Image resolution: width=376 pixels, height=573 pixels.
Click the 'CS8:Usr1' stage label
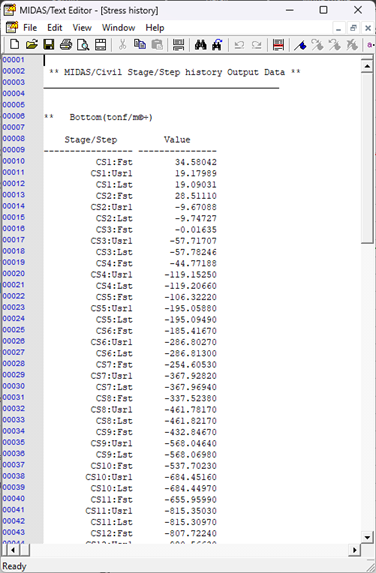click(x=111, y=410)
